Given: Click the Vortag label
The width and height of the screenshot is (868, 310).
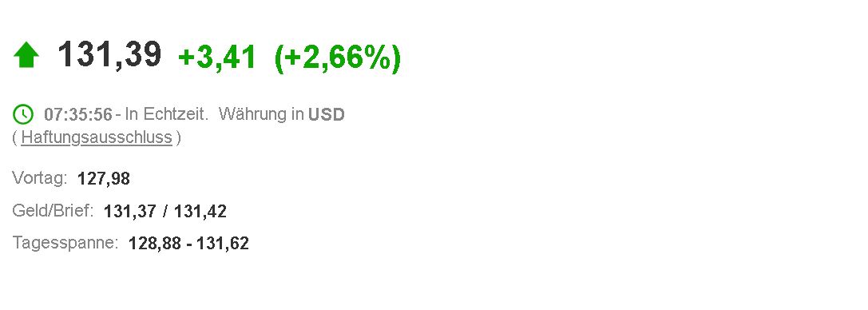Looking at the screenshot, I should click(x=40, y=179).
